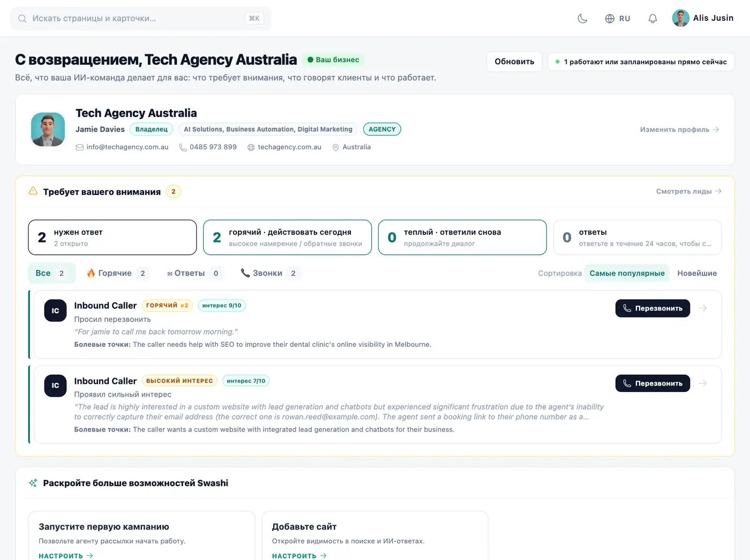The height and width of the screenshot is (560, 750).
Task: Click the globe icon beside techagency.com.au
Action: coord(251,147)
